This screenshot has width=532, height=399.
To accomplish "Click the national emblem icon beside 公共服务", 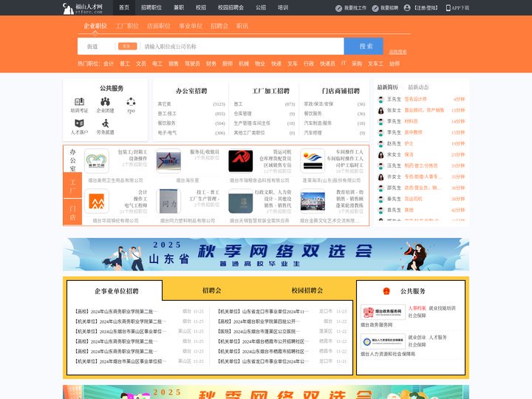I will tap(386, 291).
